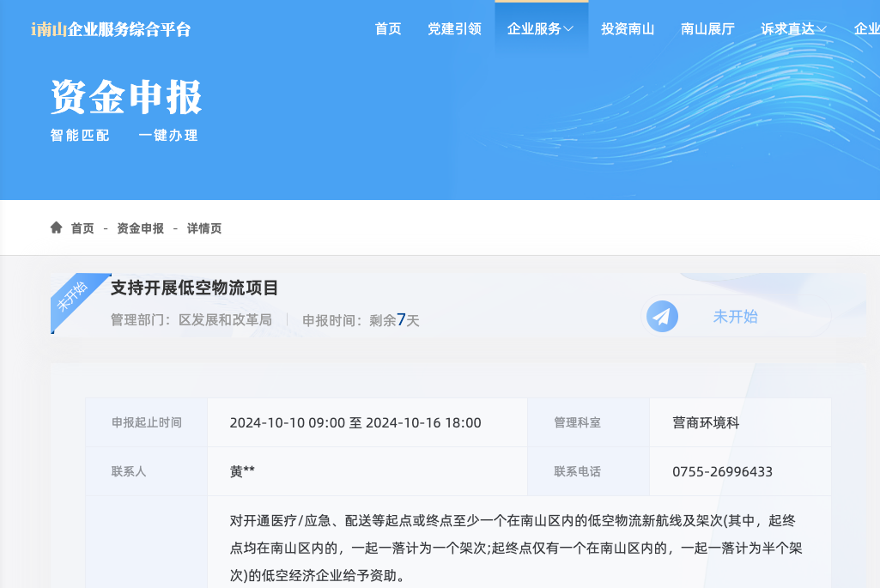Click the home icon in breadcrumb
The width and height of the screenshot is (880, 588).
[x=57, y=228]
